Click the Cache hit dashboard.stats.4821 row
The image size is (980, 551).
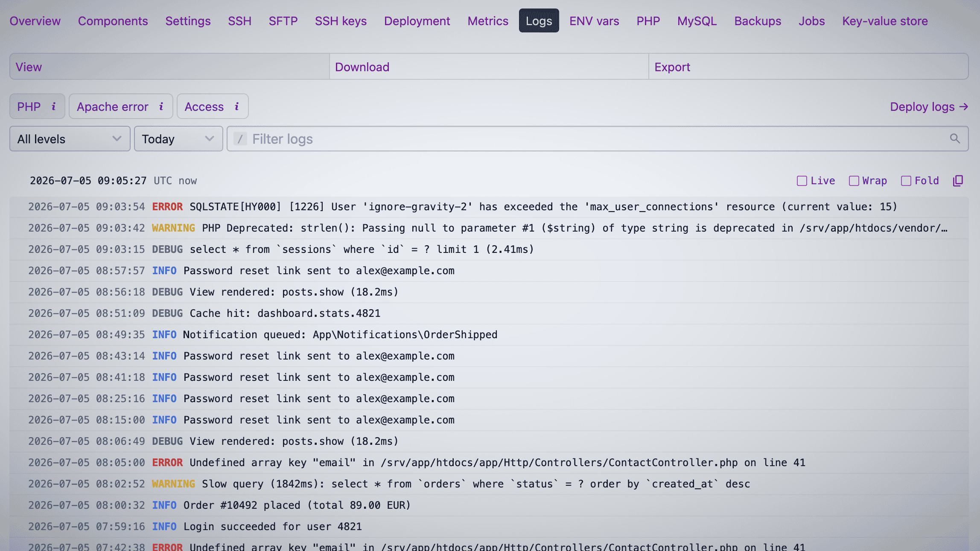tap(489, 313)
